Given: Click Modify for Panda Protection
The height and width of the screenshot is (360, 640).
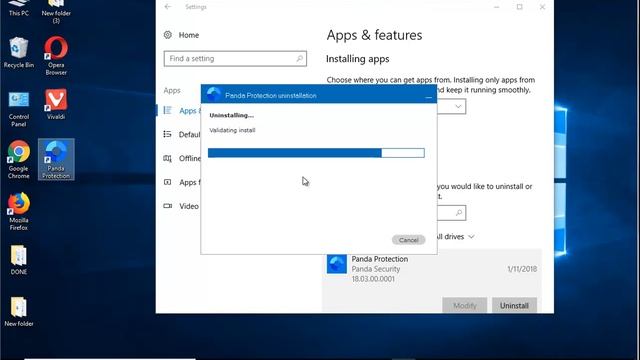Looking at the screenshot, I should 464,305.
